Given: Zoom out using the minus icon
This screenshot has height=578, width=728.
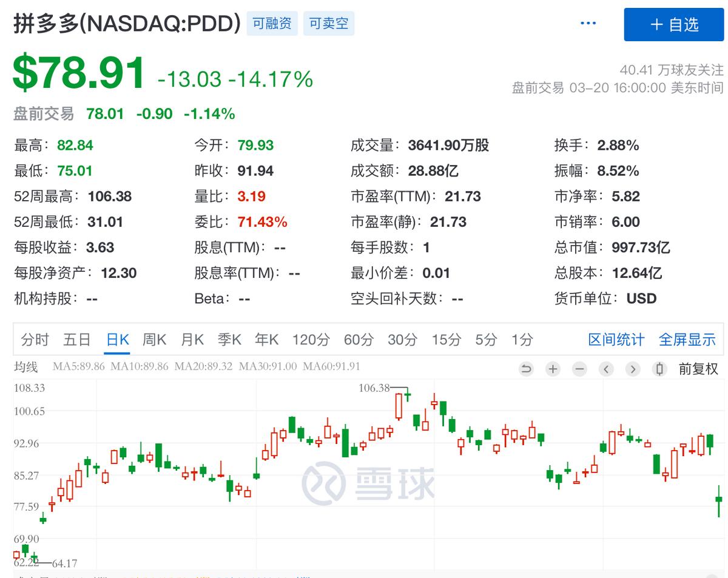Looking at the screenshot, I should point(579,369).
